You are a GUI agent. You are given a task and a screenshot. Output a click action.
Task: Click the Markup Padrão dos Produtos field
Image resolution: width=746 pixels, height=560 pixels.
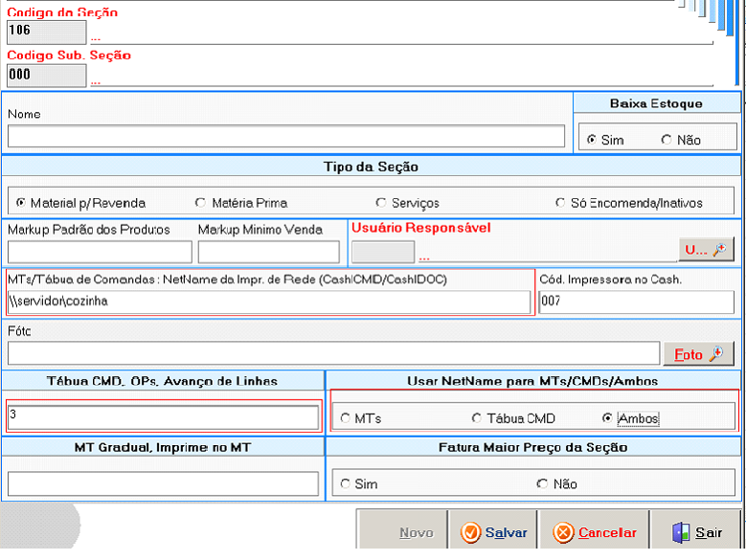(100, 252)
